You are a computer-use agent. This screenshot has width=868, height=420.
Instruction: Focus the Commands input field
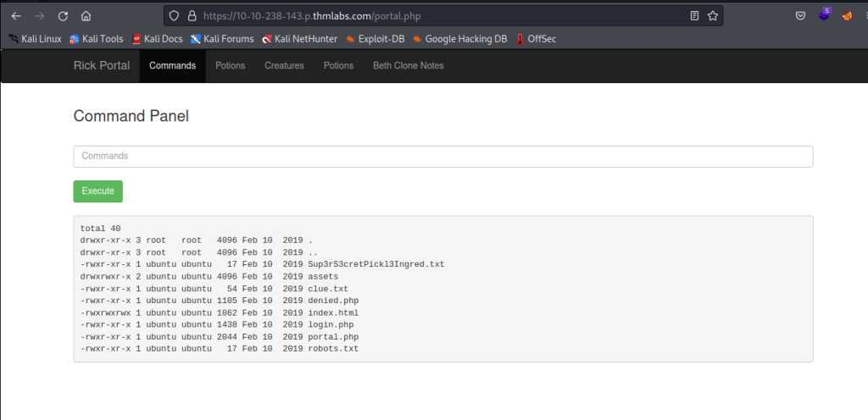click(x=443, y=157)
